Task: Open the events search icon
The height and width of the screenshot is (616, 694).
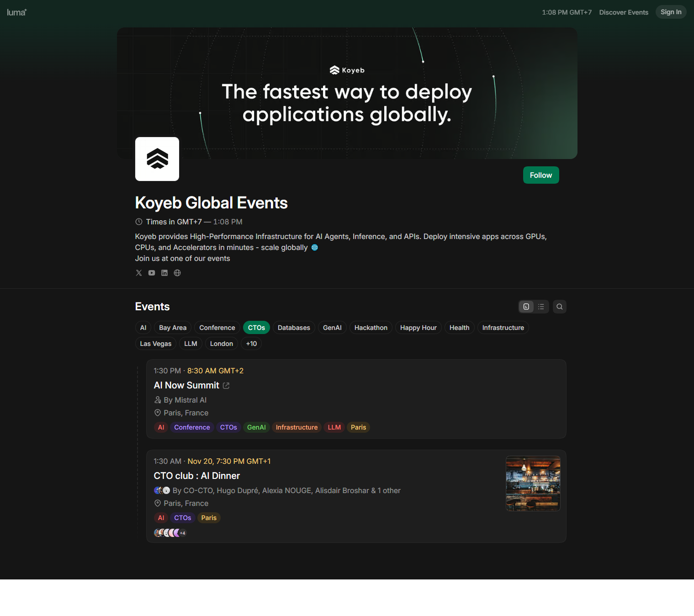Action: click(560, 307)
